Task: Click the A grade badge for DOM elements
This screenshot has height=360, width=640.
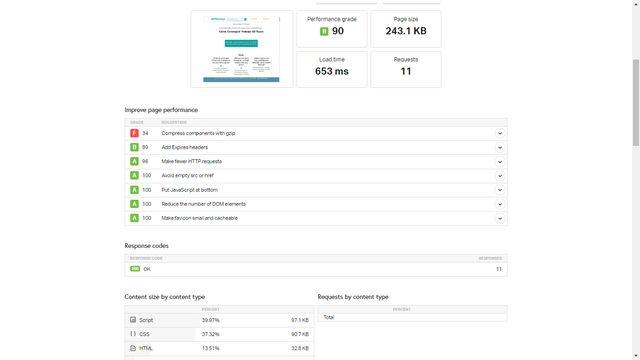Action: (x=134, y=204)
